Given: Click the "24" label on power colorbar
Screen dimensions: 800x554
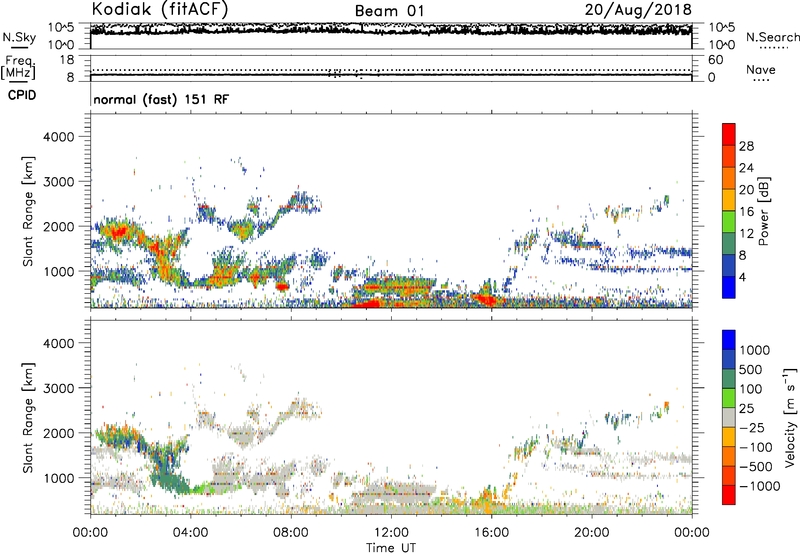Looking at the screenshot, I should coord(746,168).
